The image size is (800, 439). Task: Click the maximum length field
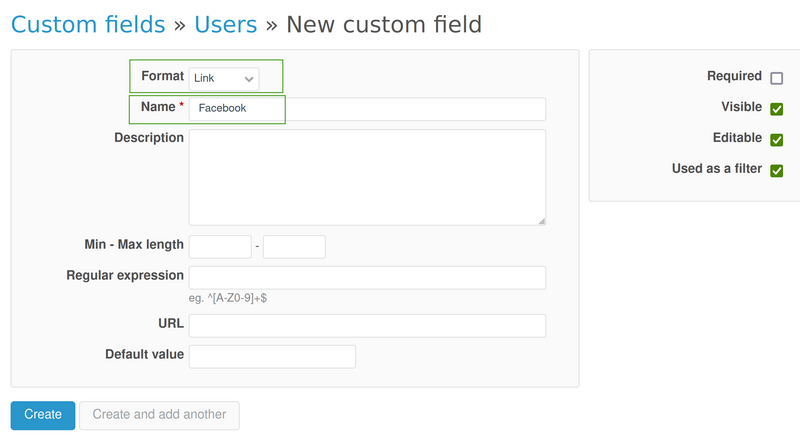294,246
